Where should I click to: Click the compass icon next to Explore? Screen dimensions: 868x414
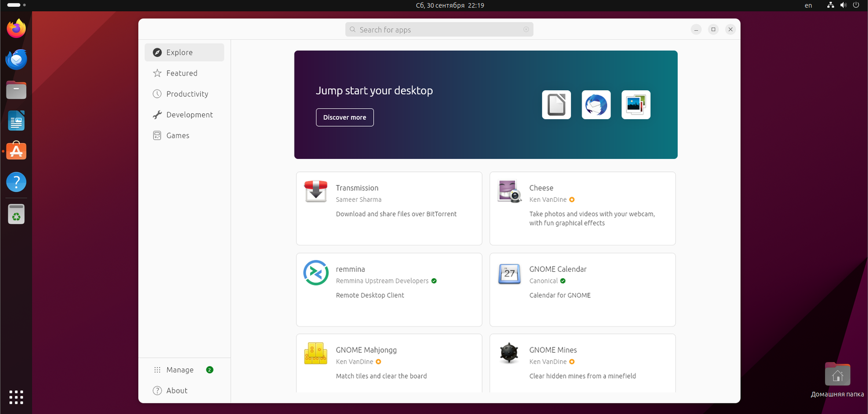click(157, 53)
